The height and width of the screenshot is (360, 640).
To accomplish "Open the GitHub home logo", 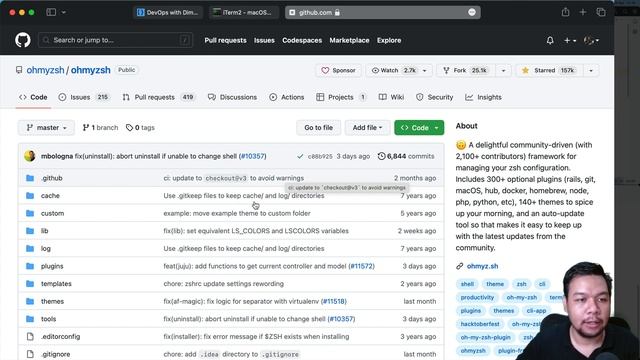I will tap(23, 40).
